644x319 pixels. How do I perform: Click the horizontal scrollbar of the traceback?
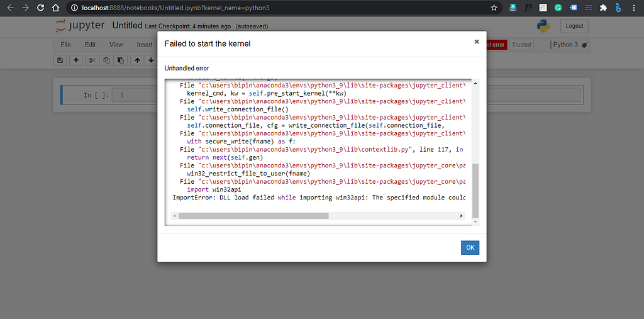coord(253,216)
